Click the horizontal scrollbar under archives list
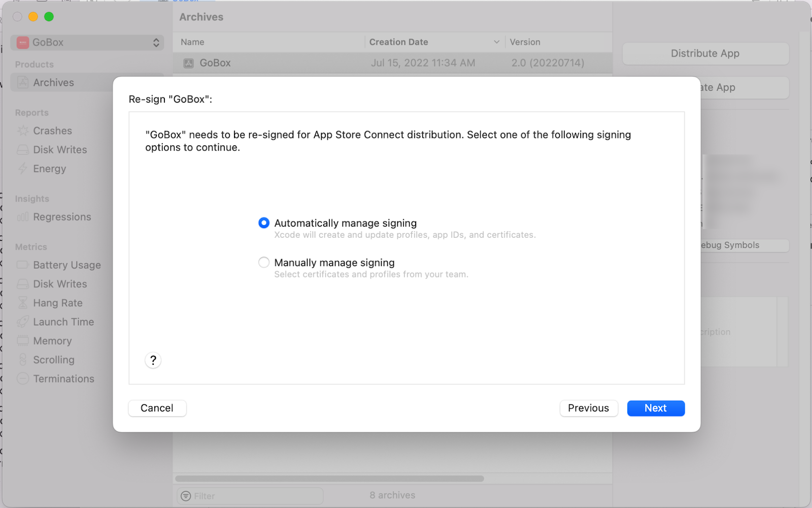The width and height of the screenshot is (812, 508). pos(329,479)
